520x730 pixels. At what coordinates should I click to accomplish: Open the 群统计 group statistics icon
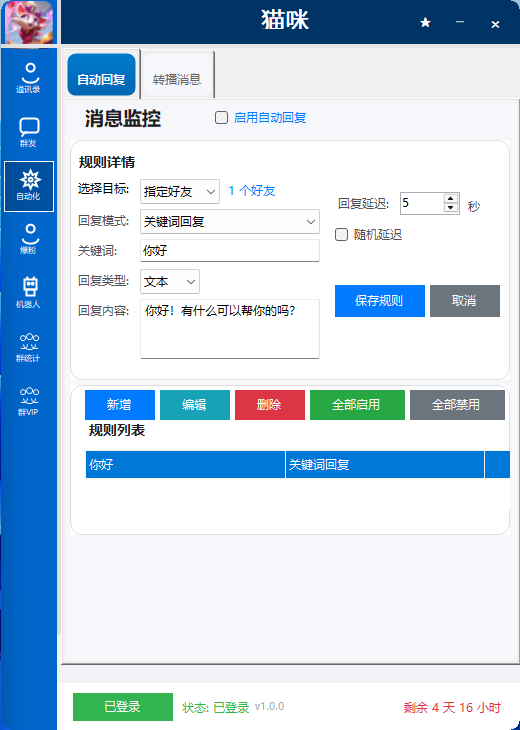point(29,347)
